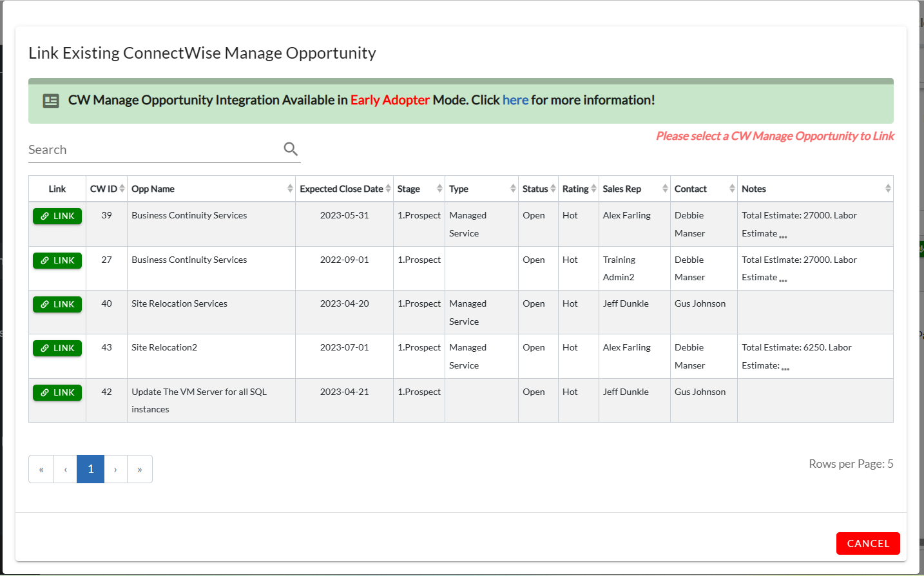This screenshot has height=576, width=924.
Task: Select page 1 in pagination
Action: pos(91,469)
